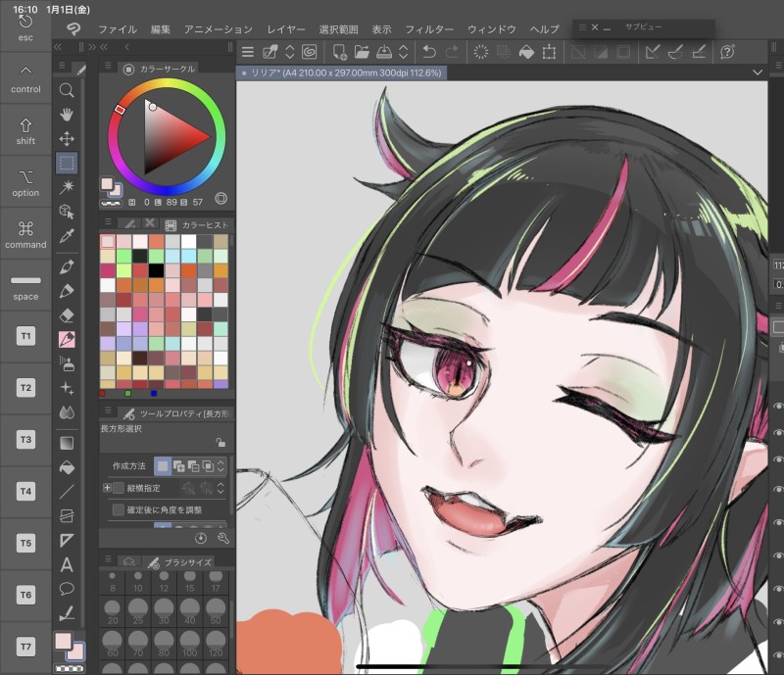
Task: Tap the T4 shortcut button
Action: (25, 491)
